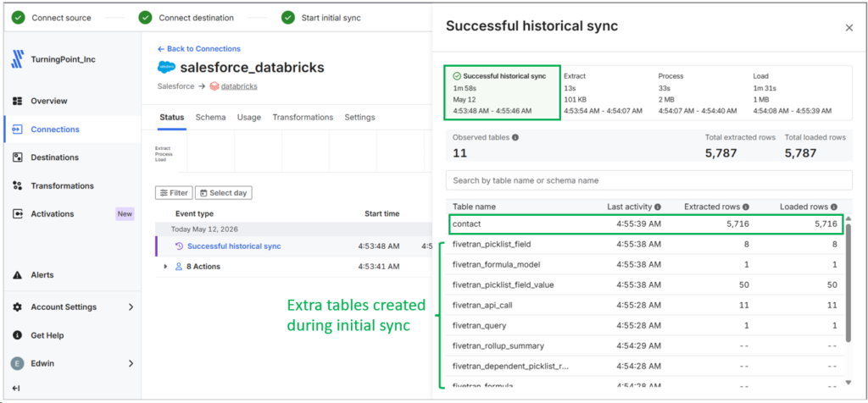Click the Fivetran logo next to TurningPoint_Inc
This screenshot has height=403, width=868.
coord(17,59)
